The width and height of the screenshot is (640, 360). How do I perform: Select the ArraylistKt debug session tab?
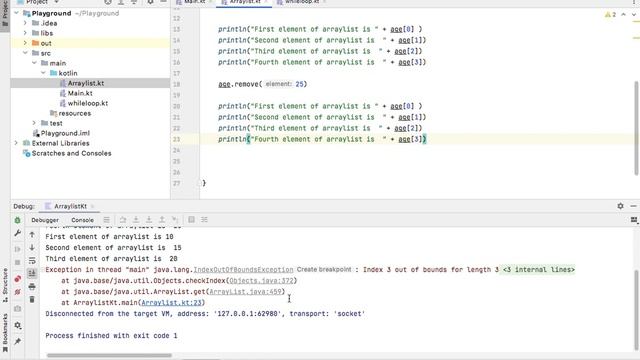point(69,206)
